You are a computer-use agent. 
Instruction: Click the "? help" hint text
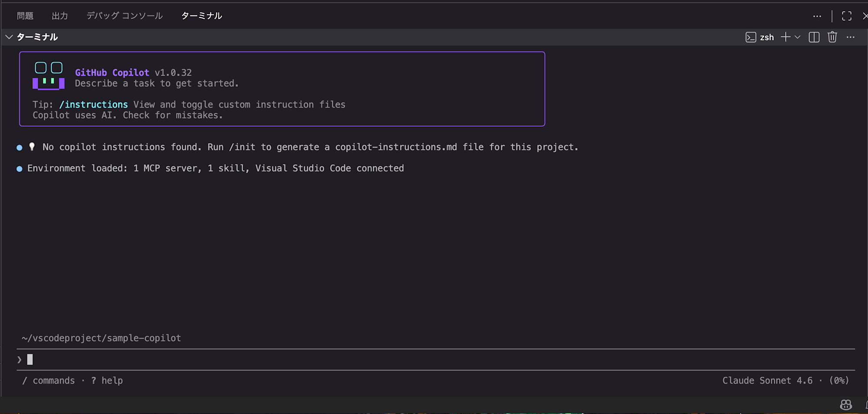click(x=107, y=381)
